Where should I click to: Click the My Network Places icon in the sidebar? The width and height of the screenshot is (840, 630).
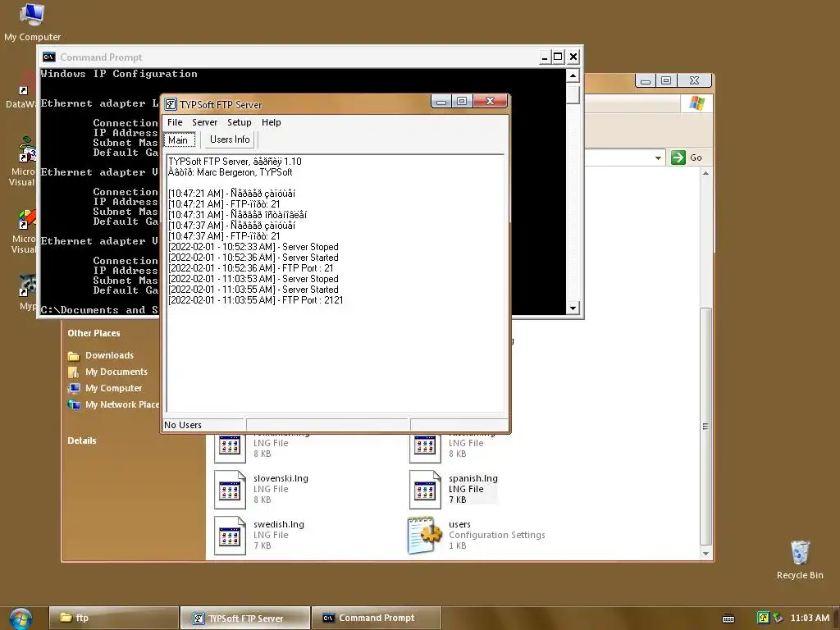73,404
